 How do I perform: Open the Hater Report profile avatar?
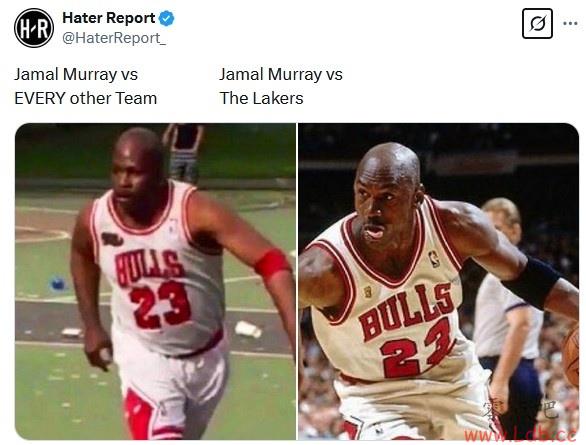(34, 28)
